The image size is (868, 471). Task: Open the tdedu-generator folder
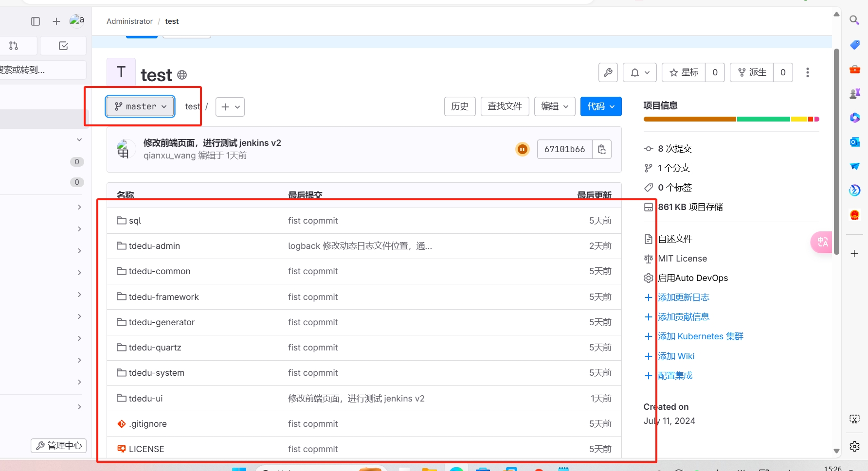point(162,322)
